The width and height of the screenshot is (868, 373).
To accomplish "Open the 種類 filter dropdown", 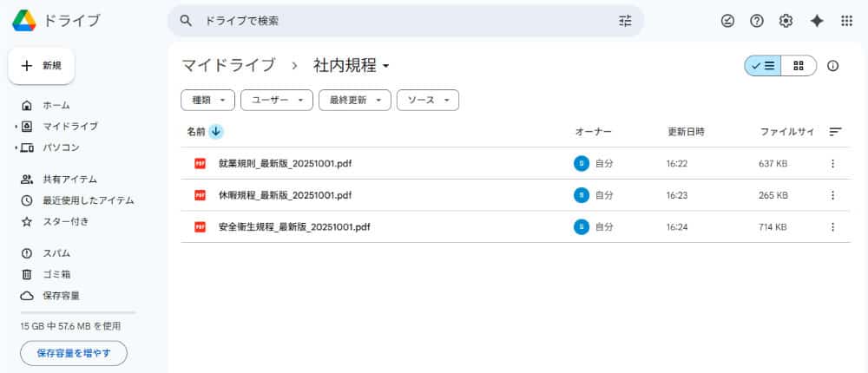I will pos(208,100).
